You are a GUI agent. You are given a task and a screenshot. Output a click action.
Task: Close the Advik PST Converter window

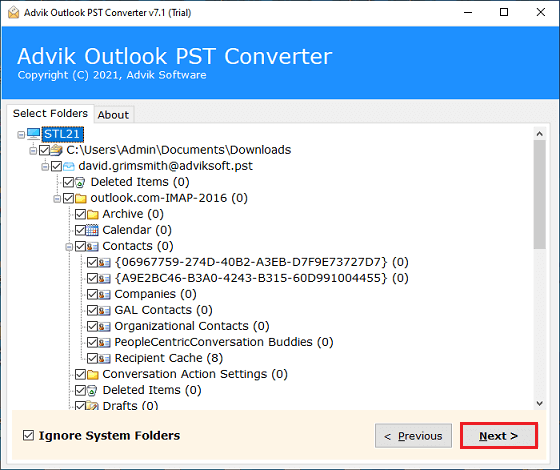point(541,12)
